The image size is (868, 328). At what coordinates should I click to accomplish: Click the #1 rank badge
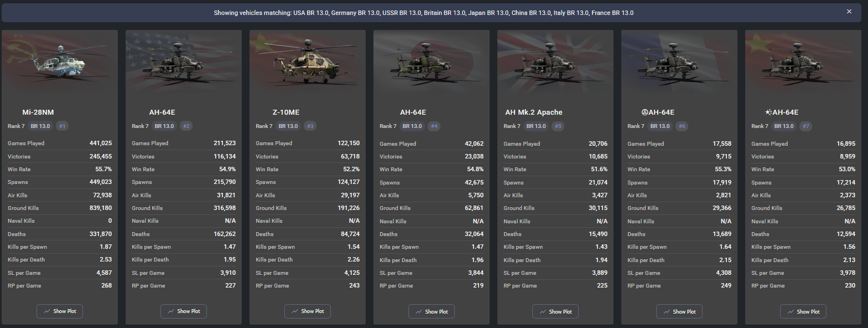[62, 126]
